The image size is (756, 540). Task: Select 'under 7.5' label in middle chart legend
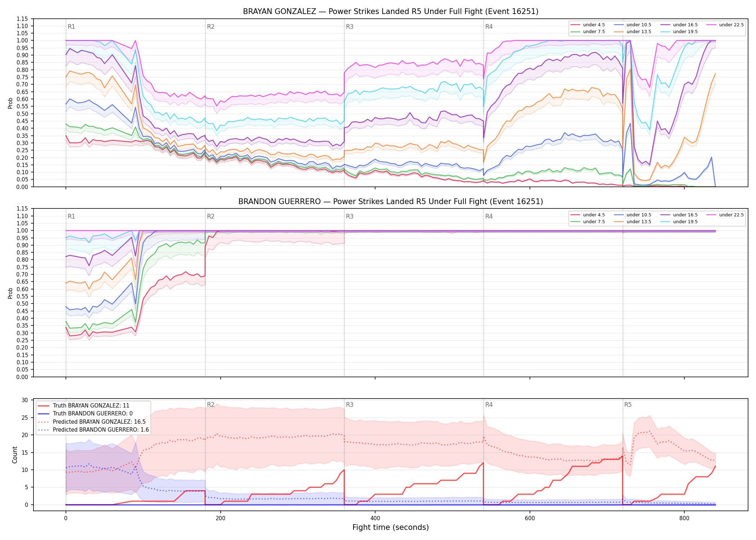[x=594, y=222]
